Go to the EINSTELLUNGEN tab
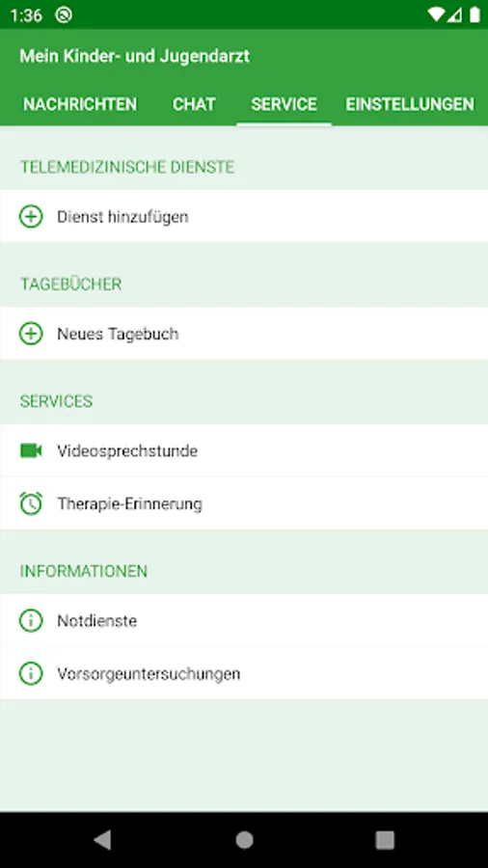 [410, 104]
